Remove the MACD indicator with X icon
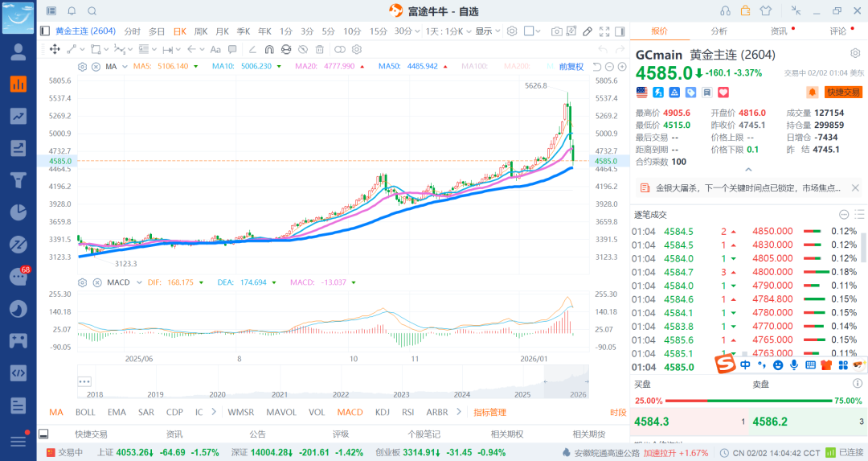Image resolution: width=868 pixels, height=461 pixels. [x=97, y=282]
